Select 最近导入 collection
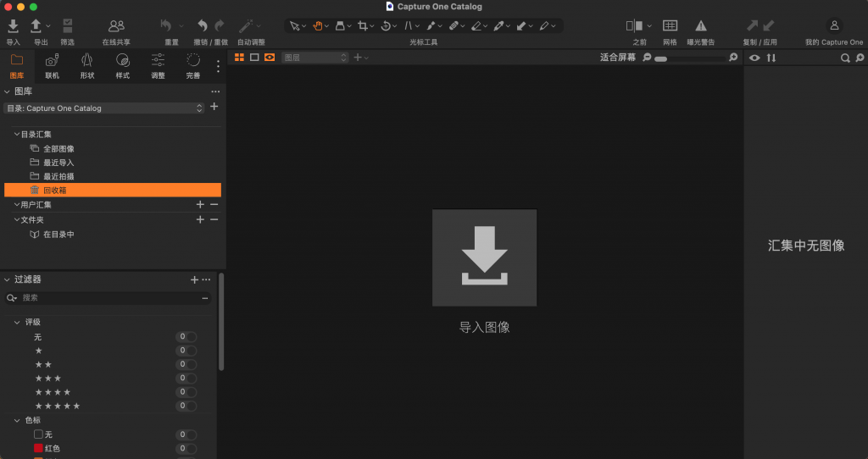Viewport: 868px width, 459px height. (58, 163)
